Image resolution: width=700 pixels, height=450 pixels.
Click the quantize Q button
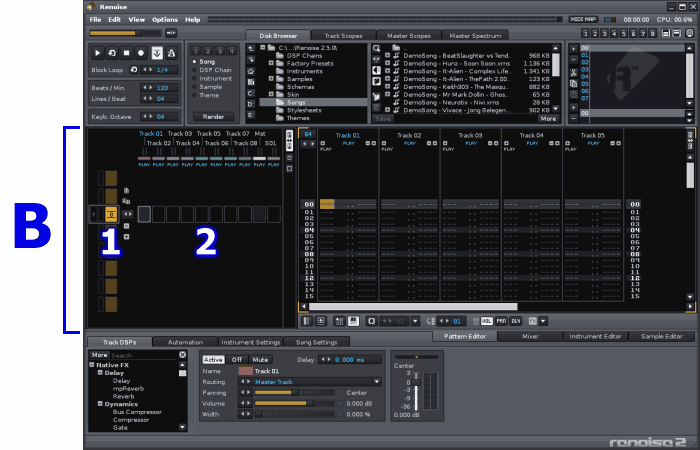click(x=371, y=321)
